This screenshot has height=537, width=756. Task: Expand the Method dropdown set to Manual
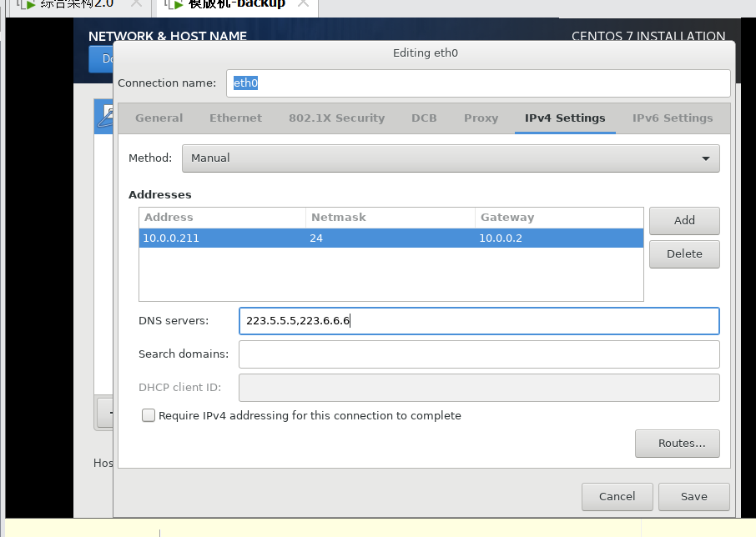tap(451, 158)
